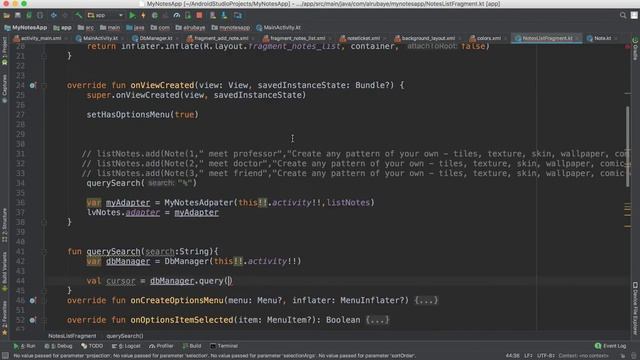Switch to the MainActivity.kt editor tab
The width and height of the screenshot is (640, 360).
(x=97, y=38)
